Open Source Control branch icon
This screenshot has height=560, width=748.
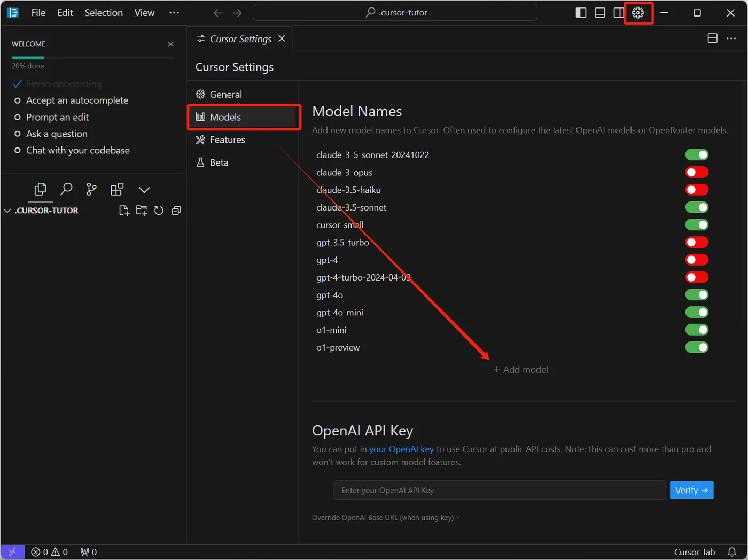pos(92,189)
